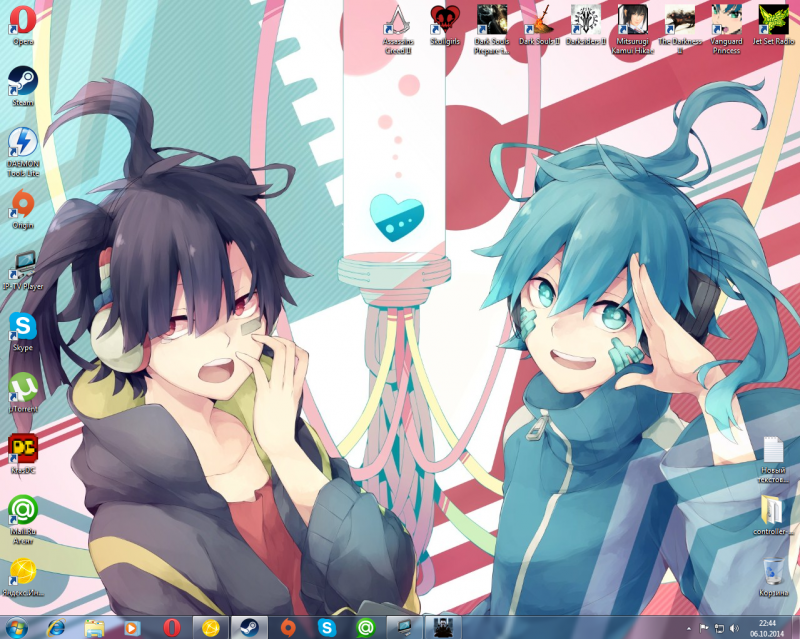Launch Steam from the desktop shortcut
This screenshot has width=800, height=639.
tap(22, 87)
